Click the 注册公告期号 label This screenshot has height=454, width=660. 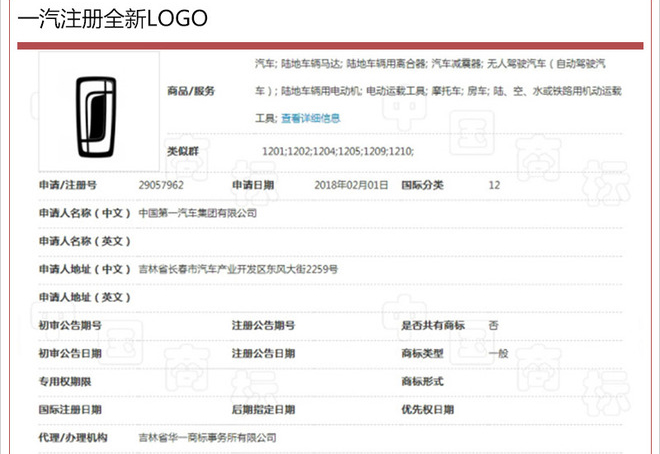click(264, 325)
